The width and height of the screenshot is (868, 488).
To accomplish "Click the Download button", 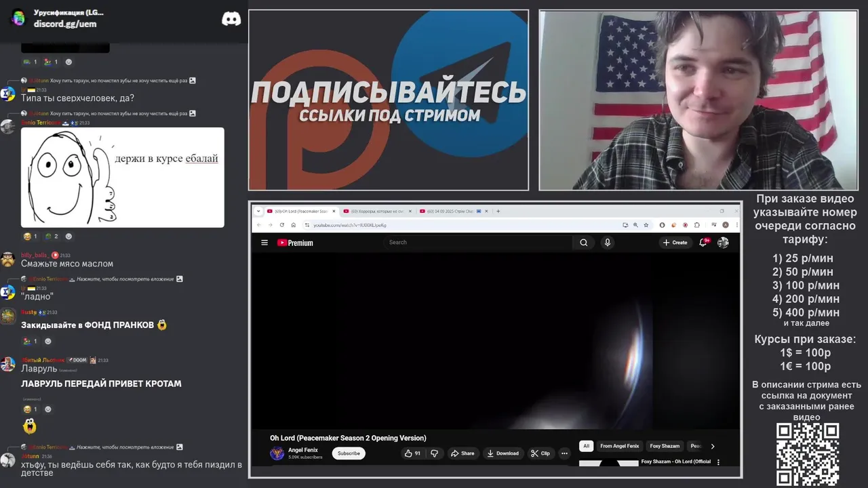I will pos(502,453).
